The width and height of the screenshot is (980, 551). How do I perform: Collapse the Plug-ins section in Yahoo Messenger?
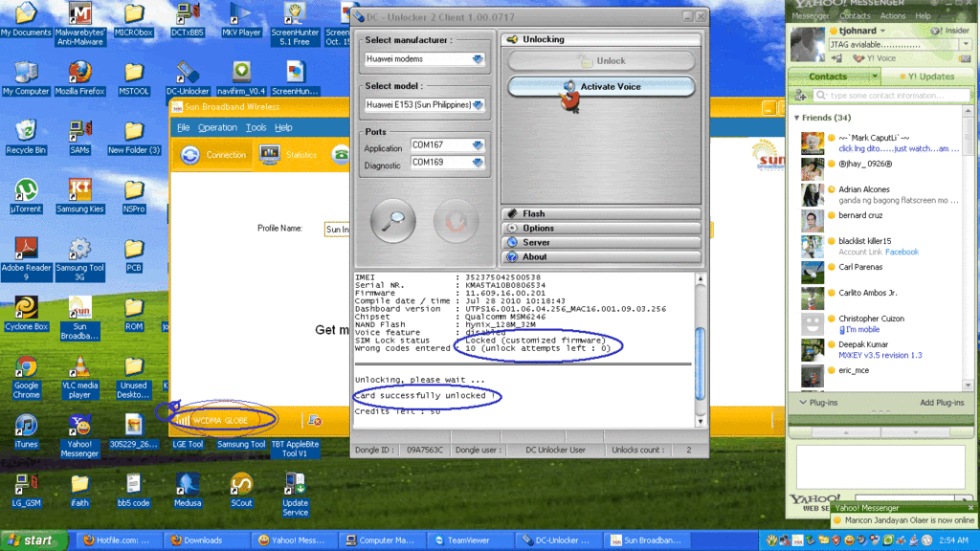(803, 403)
